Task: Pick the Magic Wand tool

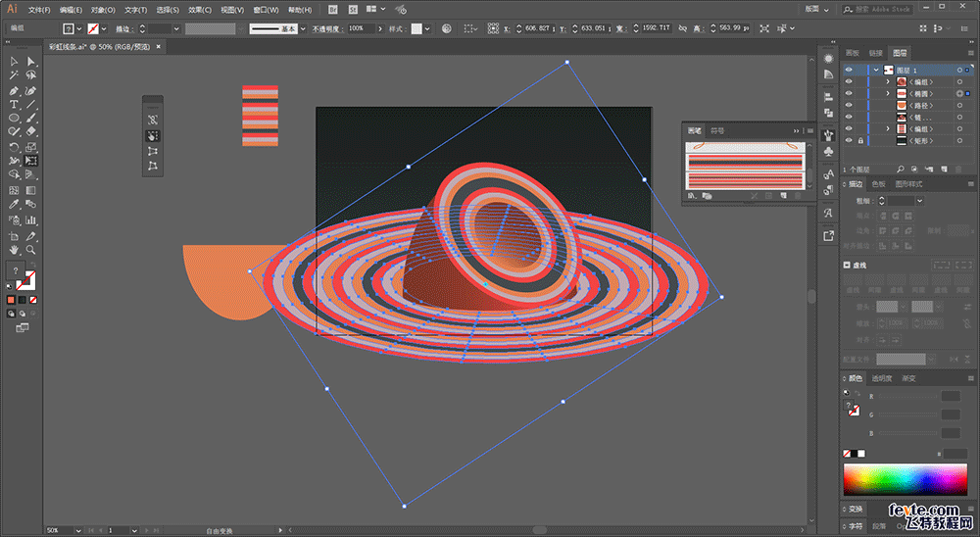Action: click(14, 75)
